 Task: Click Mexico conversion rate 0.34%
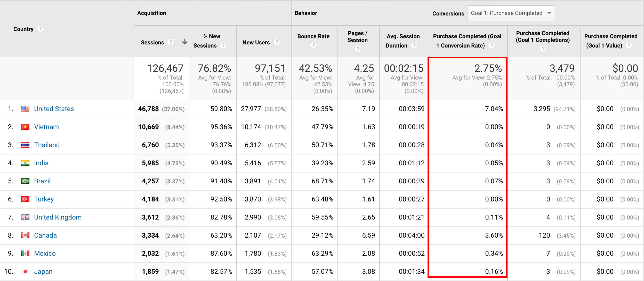pos(494,253)
